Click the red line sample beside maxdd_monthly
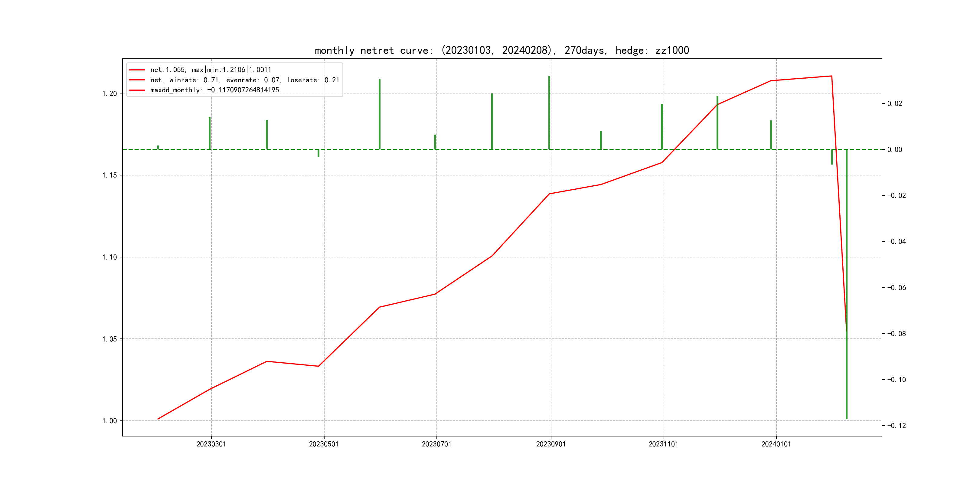 pyautogui.click(x=137, y=90)
